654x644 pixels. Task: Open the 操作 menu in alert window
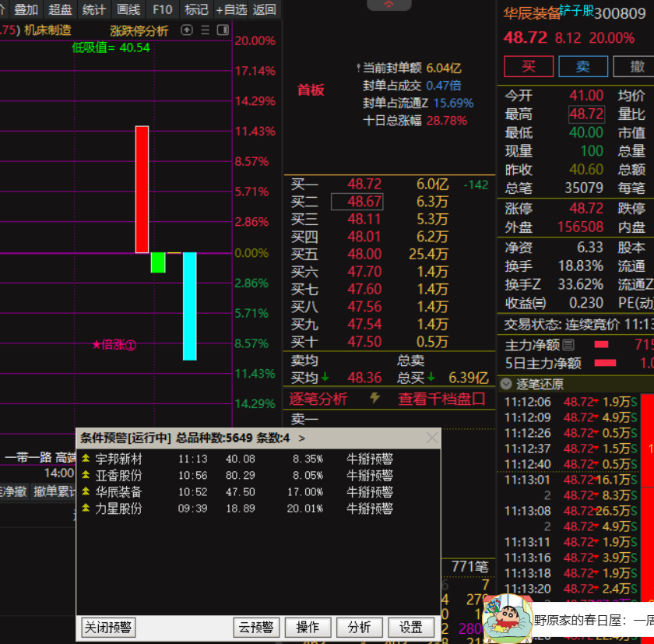click(308, 627)
